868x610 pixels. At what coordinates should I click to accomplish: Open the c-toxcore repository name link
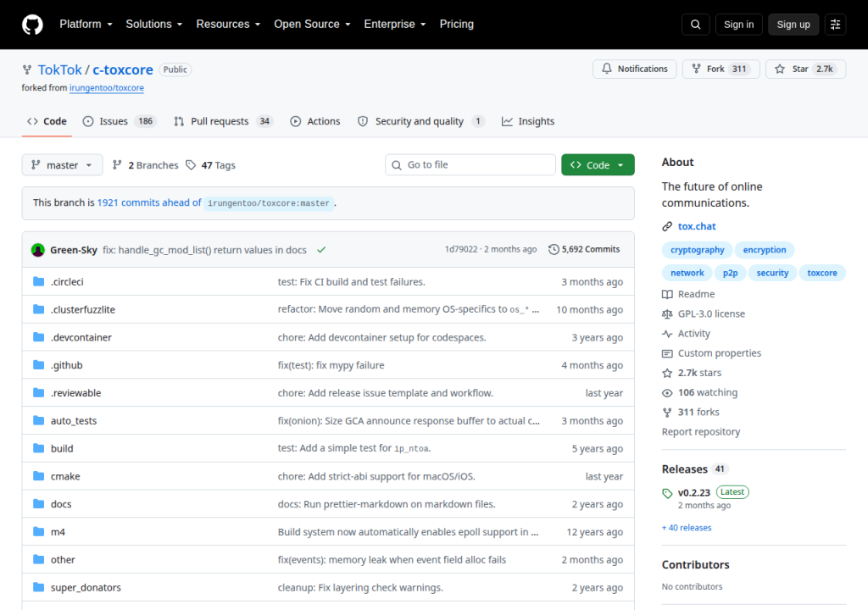(x=122, y=69)
